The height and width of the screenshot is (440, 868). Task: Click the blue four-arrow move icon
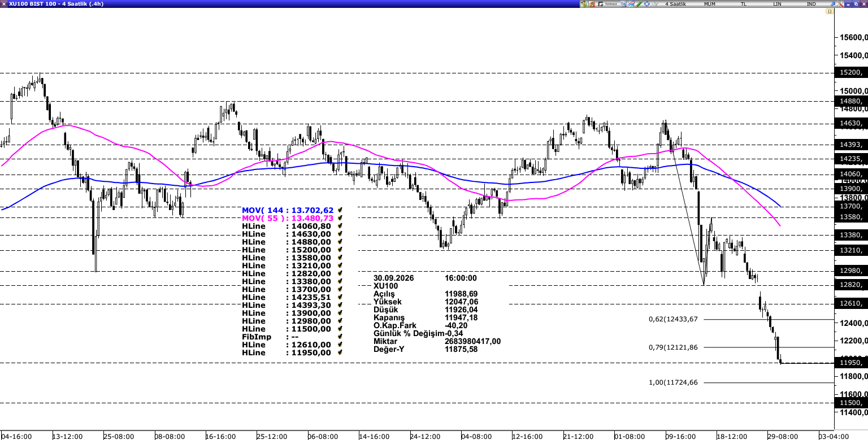coord(646,4)
